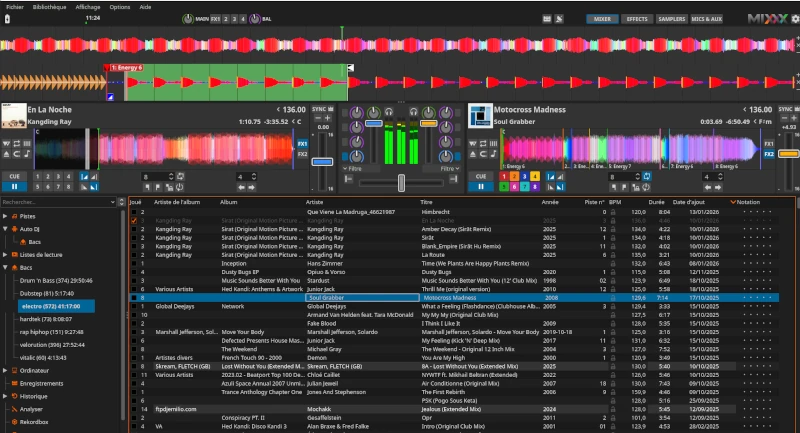800x433 pixels.
Task: Open the Bibliothèque menu
Action: pos(49,7)
